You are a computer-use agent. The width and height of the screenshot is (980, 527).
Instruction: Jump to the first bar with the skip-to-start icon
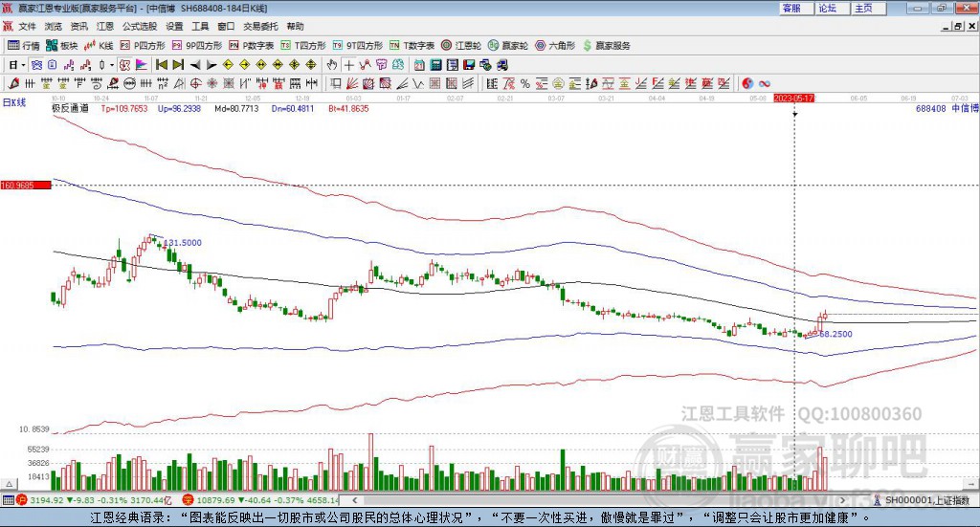[x=161, y=64]
